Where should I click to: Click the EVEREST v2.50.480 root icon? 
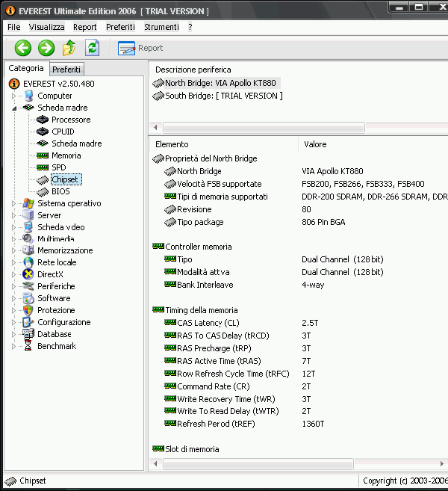[x=14, y=84]
